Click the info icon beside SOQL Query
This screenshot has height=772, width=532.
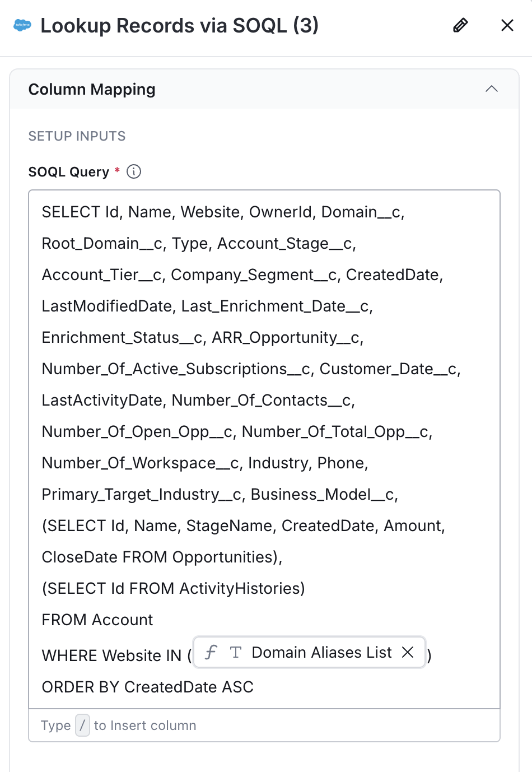(x=134, y=171)
